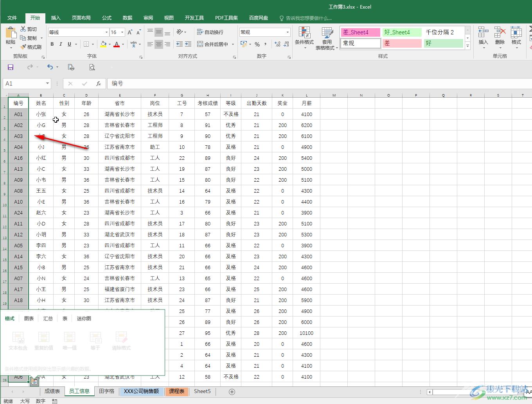Viewport: 532px width, 404px height.
Task: Toggle Wrap Text (自动换行)
Action: [210, 32]
